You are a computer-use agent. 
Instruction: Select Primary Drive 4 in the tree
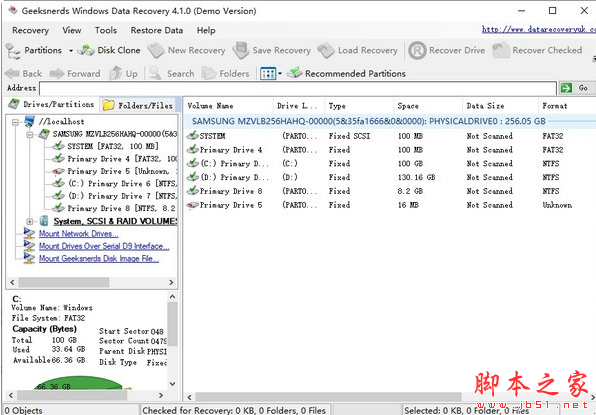(122, 159)
